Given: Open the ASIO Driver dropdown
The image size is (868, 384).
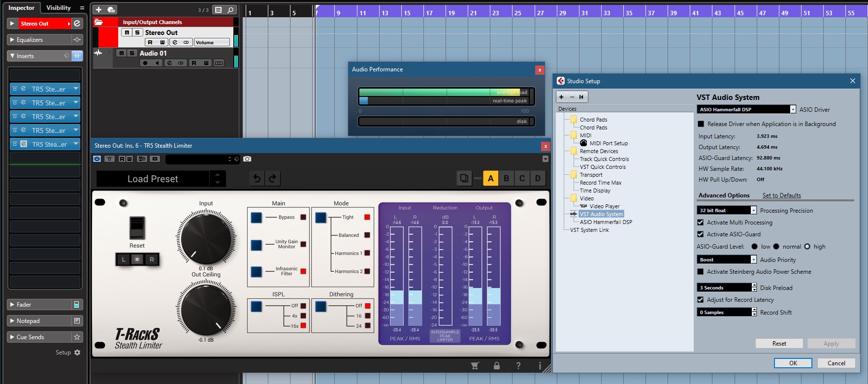Looking at the screenshot, I should 793,110.
